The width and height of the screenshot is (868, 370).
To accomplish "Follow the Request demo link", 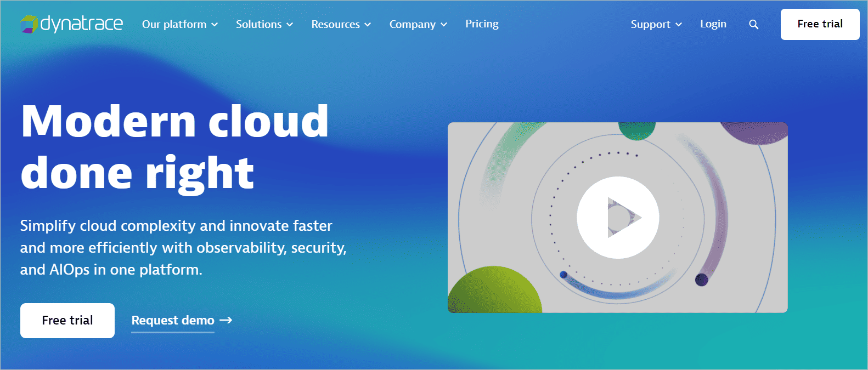I will 182,321.
